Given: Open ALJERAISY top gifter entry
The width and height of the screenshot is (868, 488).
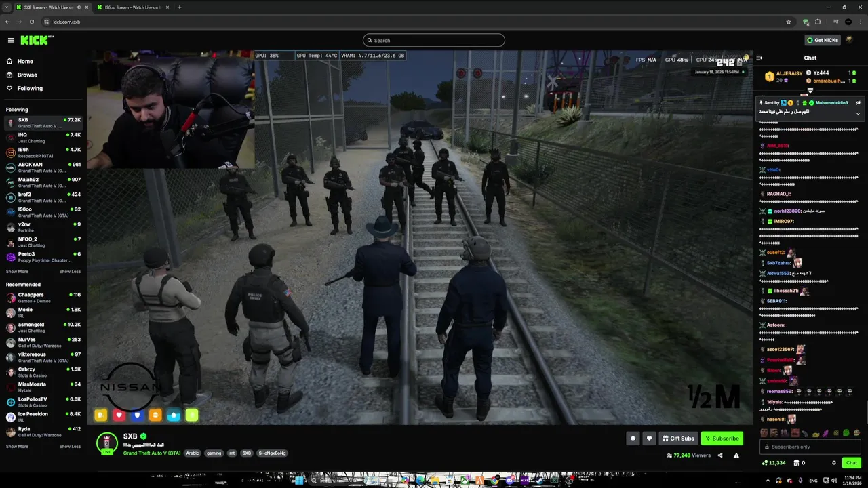Looking at the screenshot, I should [x=784, y=76].
